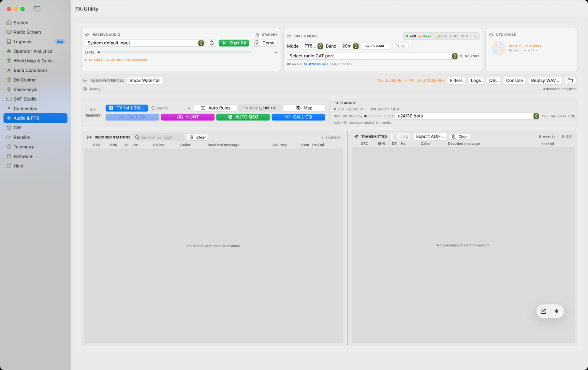Open DX Cluster section
The width and height of the screenshot is (588, 370).
tap(35, 80)
